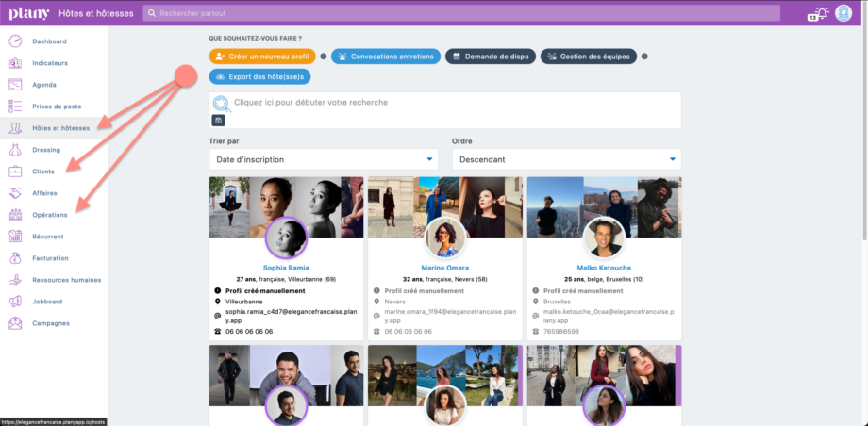
Task: Click the save search icon below search box
Action: click(219, 121)
